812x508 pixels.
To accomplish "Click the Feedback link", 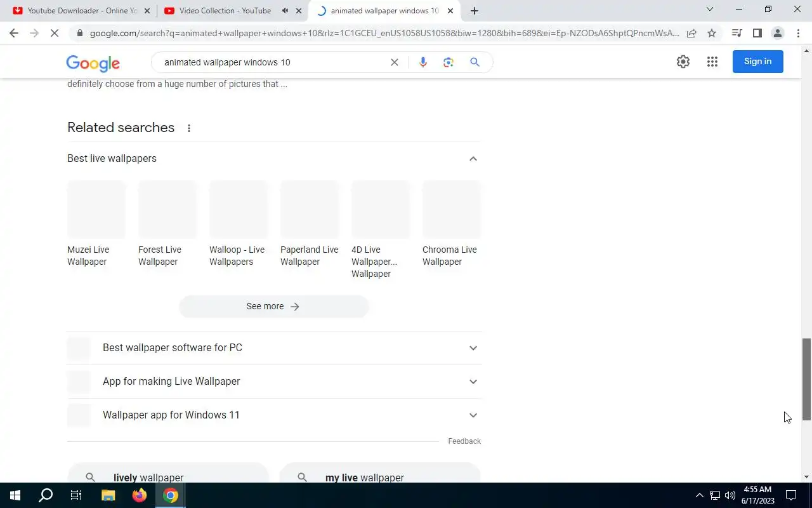I will click(x=464, y=441).
